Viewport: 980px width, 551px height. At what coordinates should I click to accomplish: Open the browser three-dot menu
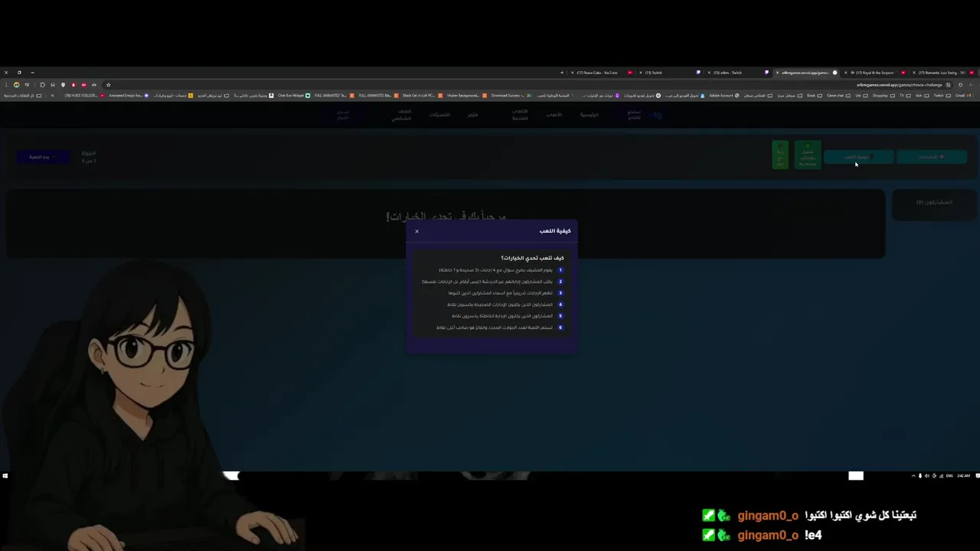pyautogui.click(x=6, y=85)
